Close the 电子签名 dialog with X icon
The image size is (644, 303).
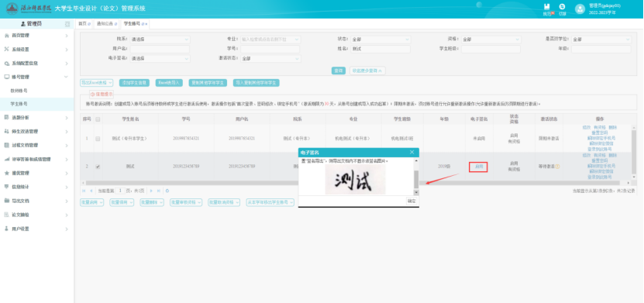(x=412, y=153)
